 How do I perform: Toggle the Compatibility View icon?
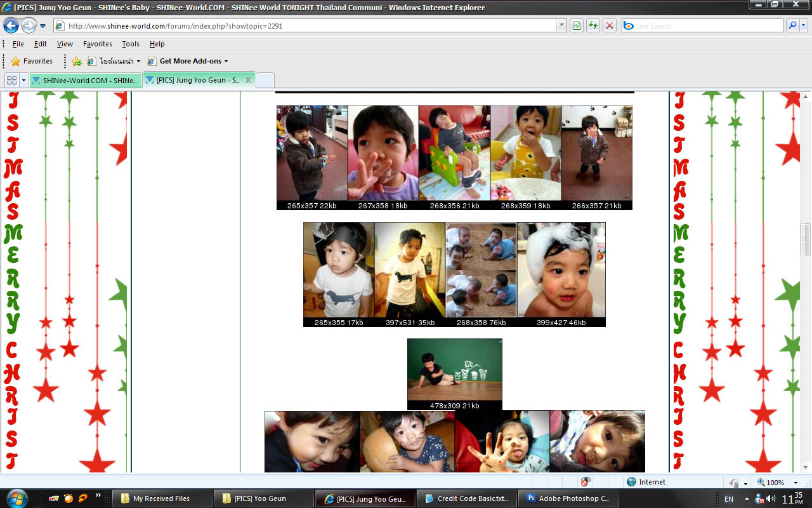pos(577,26)
